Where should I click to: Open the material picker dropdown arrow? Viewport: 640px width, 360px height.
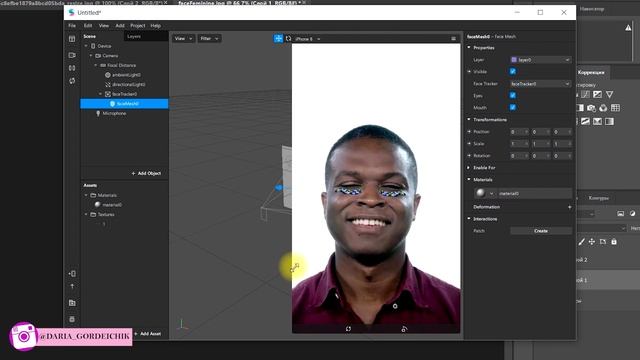click(491, 193)
